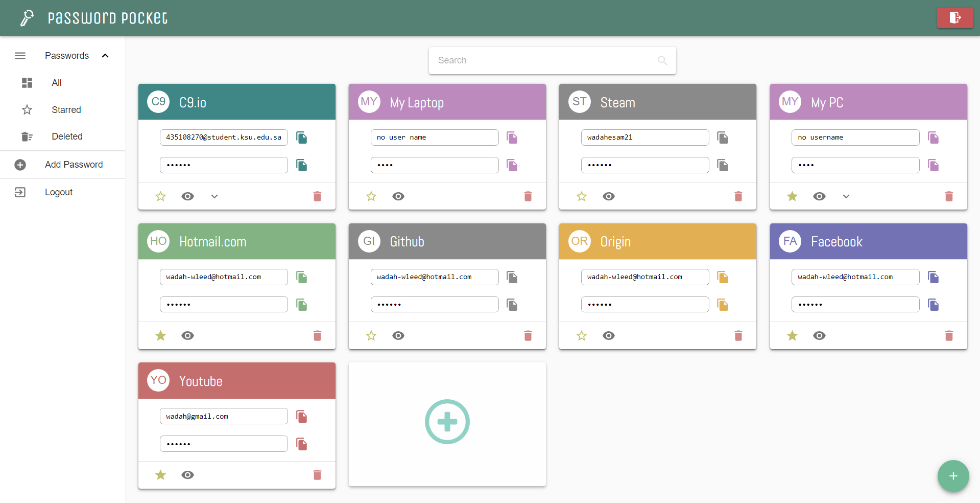
Task: Copy the Hotmail.com email
Action: tap(302, 277)
